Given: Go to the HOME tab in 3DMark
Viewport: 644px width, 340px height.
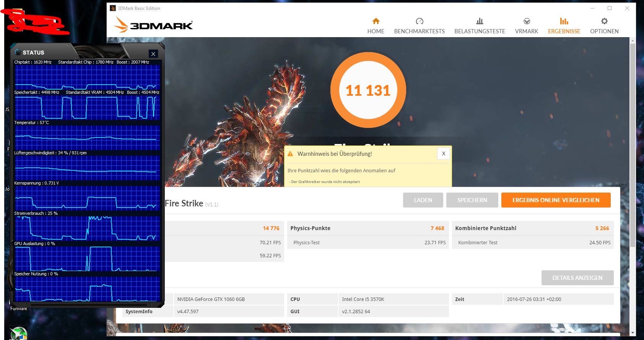Looking at the screenshot, I should [376, 26].
